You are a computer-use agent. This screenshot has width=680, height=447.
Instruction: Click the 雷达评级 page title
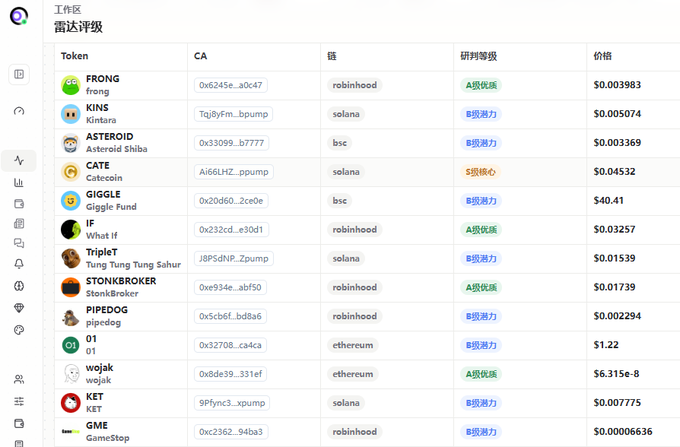tap(78, 27)
